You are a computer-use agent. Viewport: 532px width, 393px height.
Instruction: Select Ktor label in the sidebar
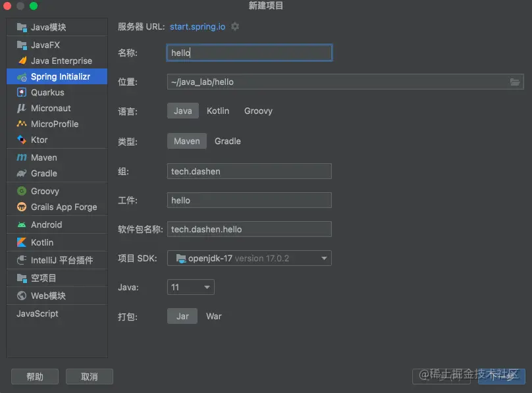tap(40, 140)
